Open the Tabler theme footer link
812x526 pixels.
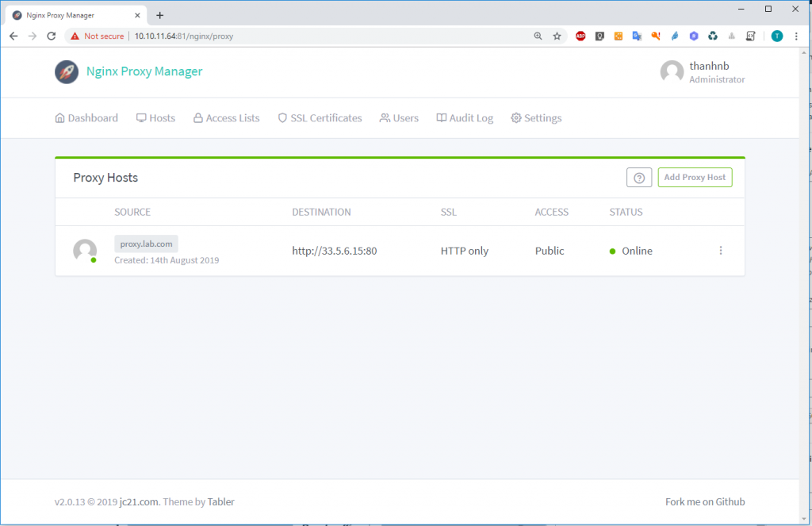tap(220, 501)
